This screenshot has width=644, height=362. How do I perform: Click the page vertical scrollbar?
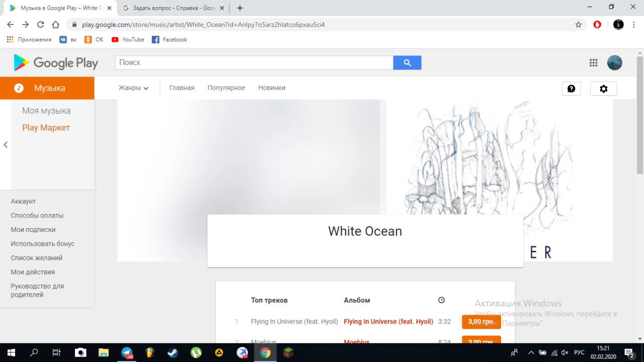pyautogui.click(x=640, y=116)
